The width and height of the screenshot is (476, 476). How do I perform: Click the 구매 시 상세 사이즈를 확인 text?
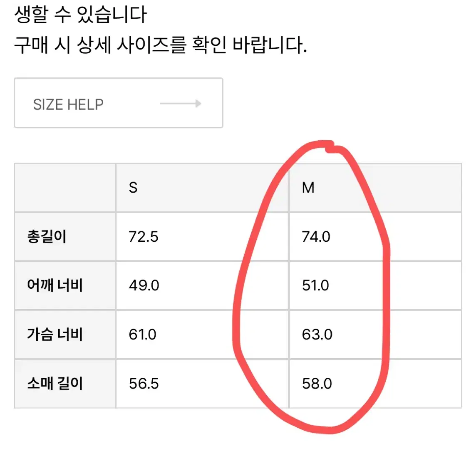(x=120, y=45)
